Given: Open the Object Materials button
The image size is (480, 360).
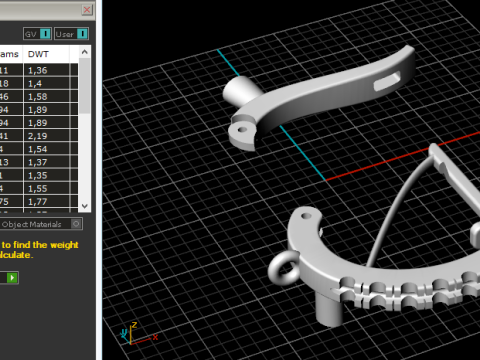Looking at the screenshot, I should point(41,224).
